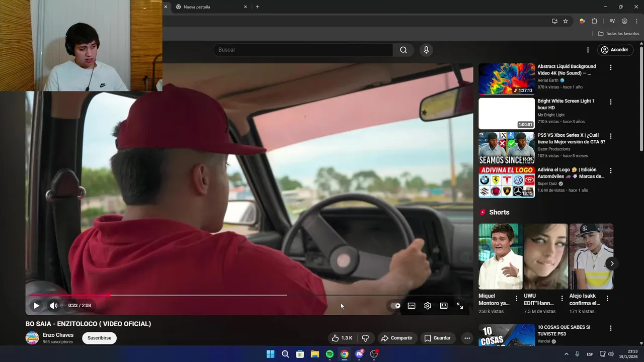
Task: Open File Explorer from the taskbar
Action: pos(314,354)
